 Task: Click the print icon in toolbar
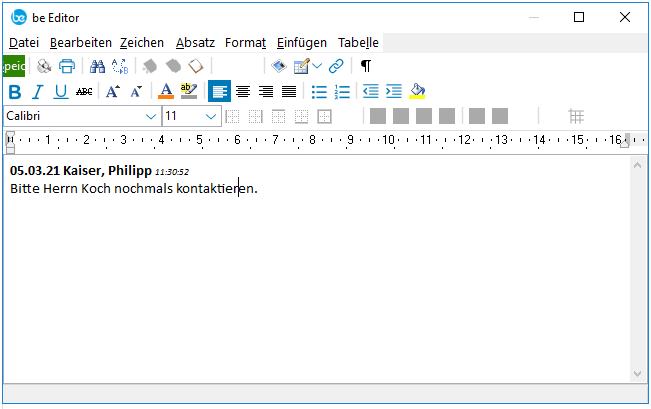tap(67, 67)
